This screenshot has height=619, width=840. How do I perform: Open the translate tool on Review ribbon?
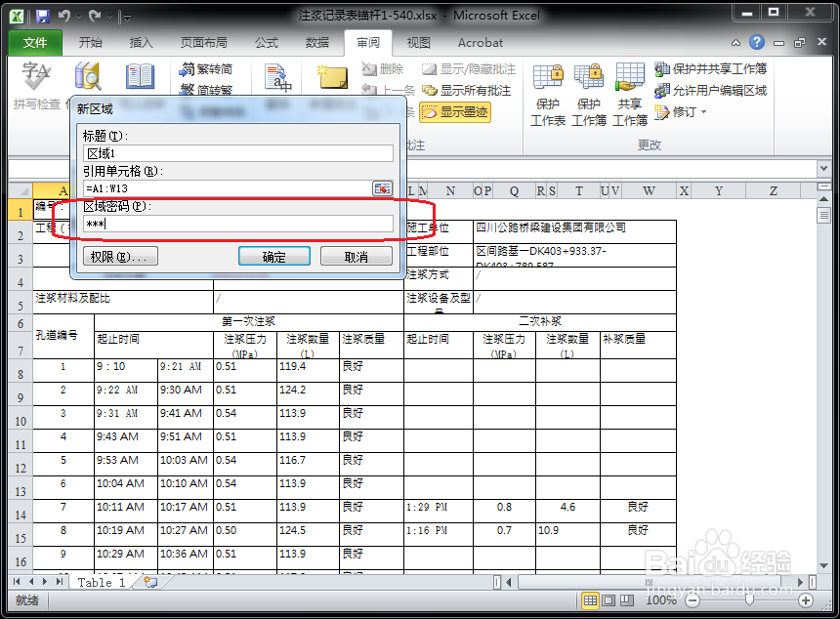(276, 78)
